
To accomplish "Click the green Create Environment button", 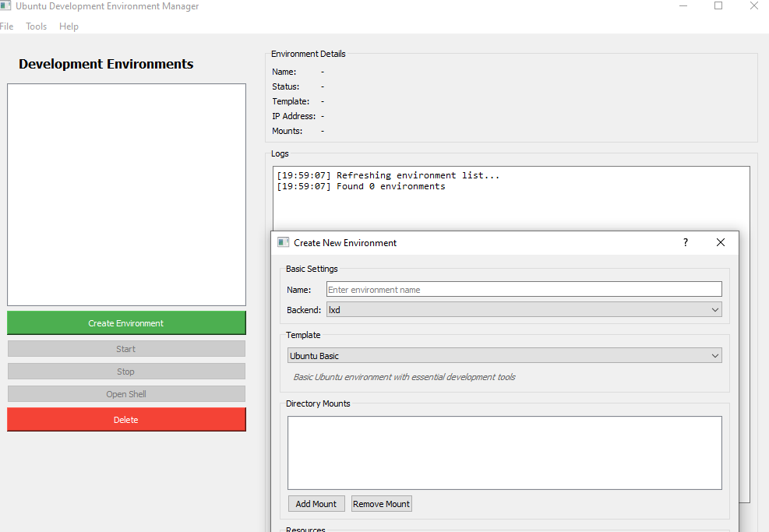I will [x=126, y=323].
